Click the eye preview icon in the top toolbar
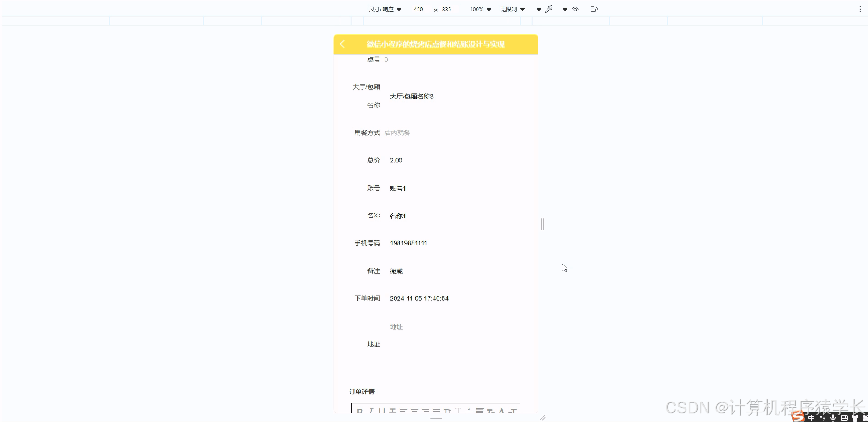 [x=575, y=9]
